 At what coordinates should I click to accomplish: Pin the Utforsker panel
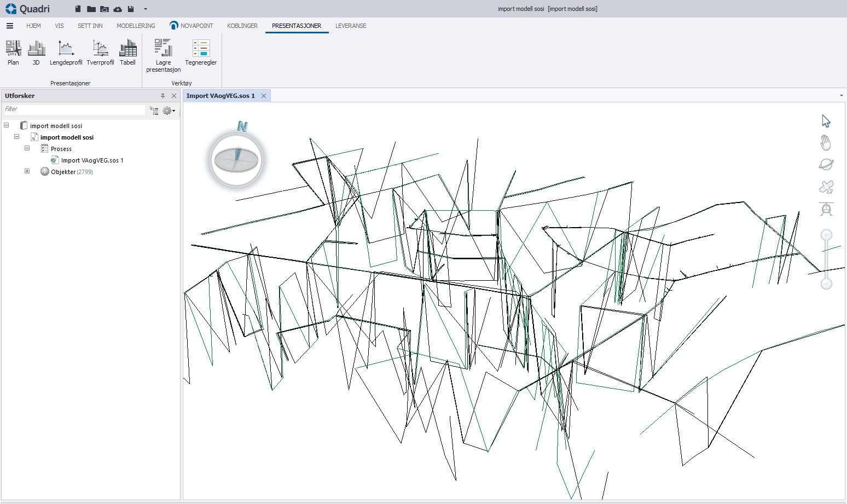point(163,96)
